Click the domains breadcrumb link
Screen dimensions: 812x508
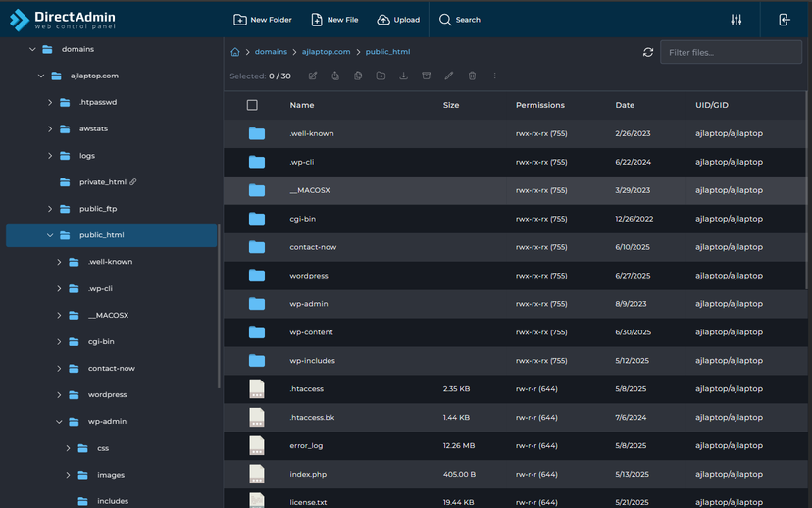pos(271,52)
